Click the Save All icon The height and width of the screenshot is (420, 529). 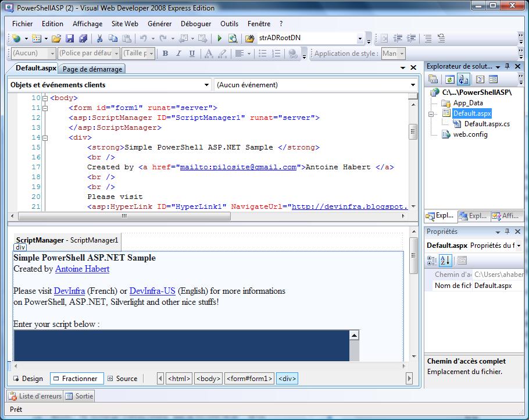83,38
